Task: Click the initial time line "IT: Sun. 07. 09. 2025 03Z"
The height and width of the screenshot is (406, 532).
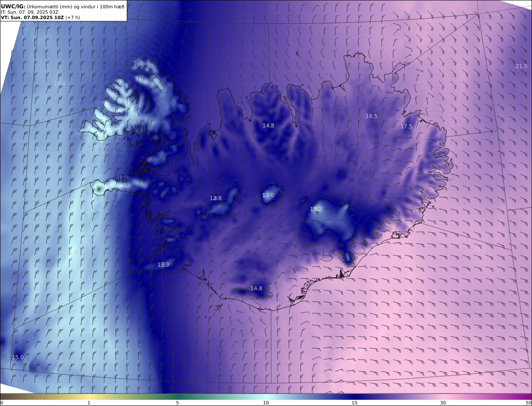Action: [x=30, y=12]
